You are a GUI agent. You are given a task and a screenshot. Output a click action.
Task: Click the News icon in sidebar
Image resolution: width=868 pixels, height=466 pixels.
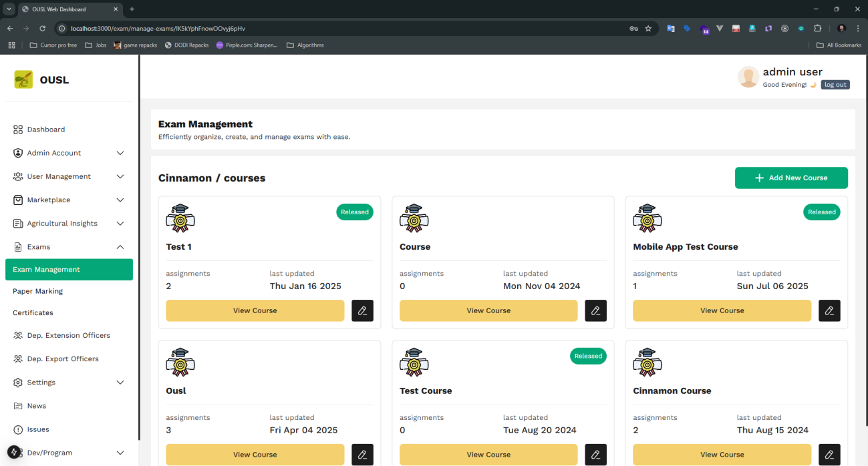tap(18, 406)
